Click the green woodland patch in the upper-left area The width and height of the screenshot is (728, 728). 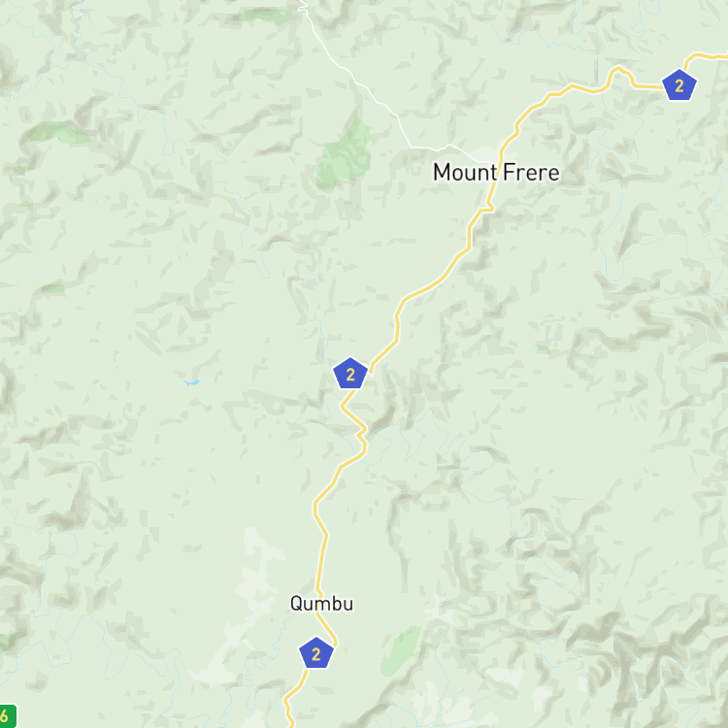click(x=58, y=132)
